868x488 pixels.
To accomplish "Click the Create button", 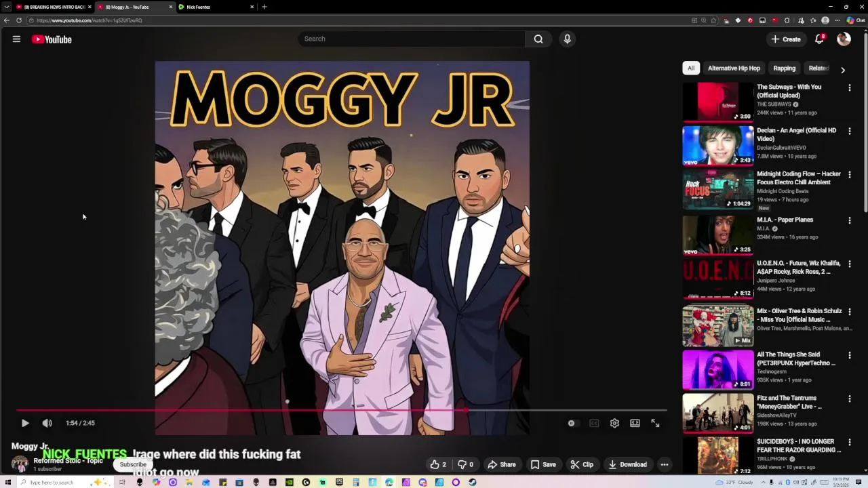I will click(x=786, y=39).
